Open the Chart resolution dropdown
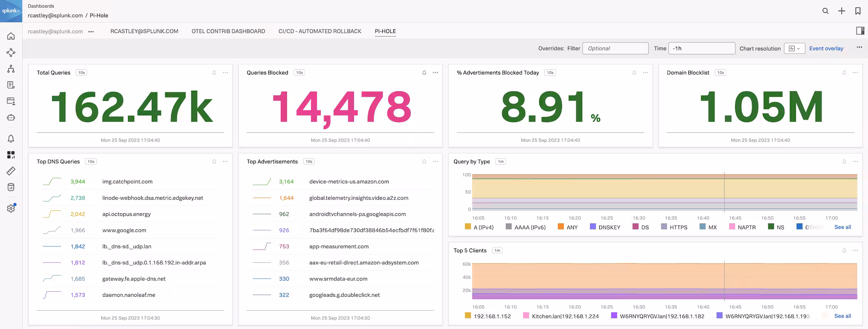This screenshot has height=329, width=868. point(794,48)
